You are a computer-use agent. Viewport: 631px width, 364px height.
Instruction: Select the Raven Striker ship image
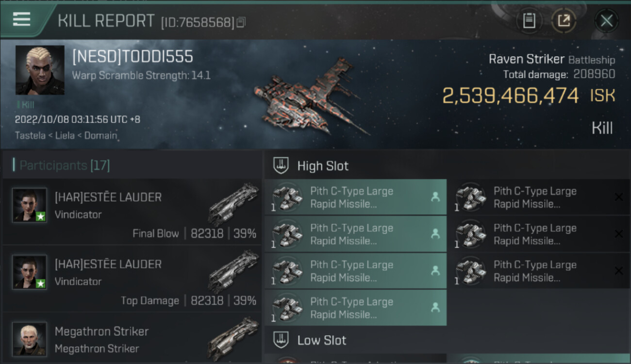click(311, 97)
